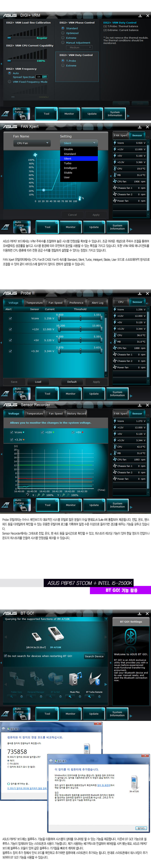The width and height of the screenshot is (151, 868).
Task: Choose VRM Fixed Frequency Mode radio
Action: 9,82
